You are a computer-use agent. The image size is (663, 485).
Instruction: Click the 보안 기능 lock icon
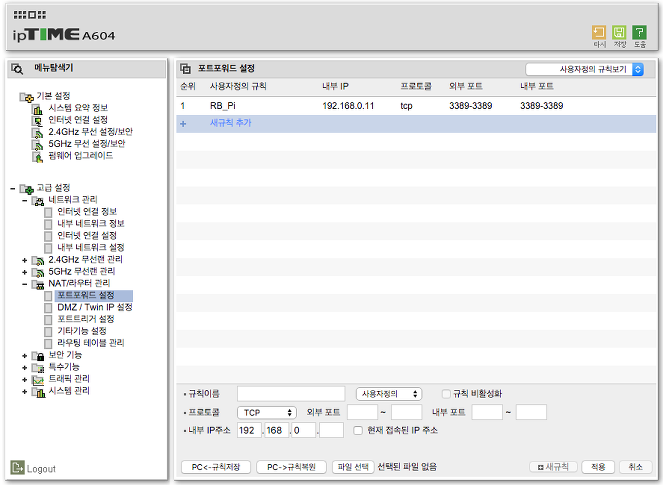(38, 356)
